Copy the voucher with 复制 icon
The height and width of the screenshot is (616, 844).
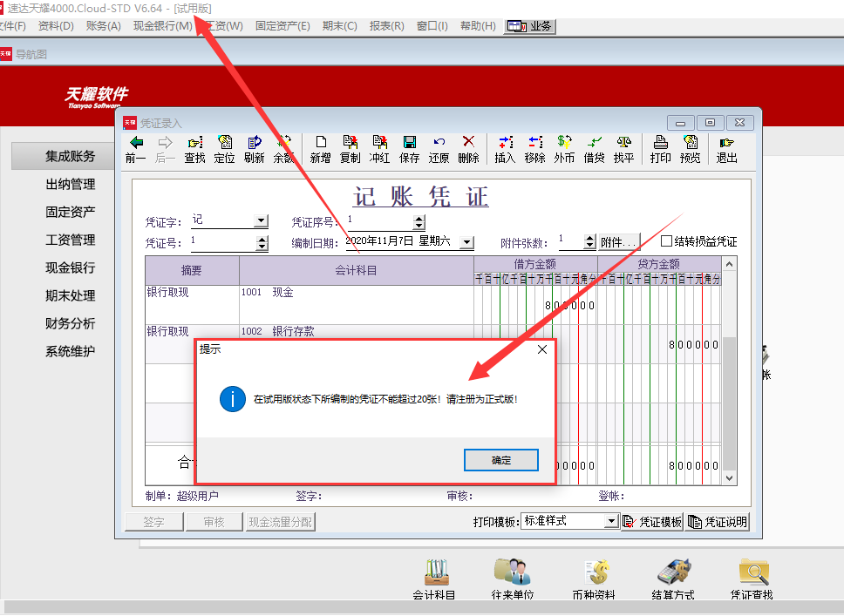[x=350, y=150]
